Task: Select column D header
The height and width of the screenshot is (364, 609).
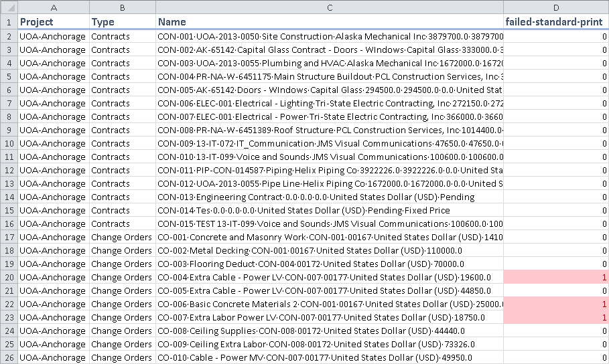Action: pyautogui.click(x=556, y=7)
